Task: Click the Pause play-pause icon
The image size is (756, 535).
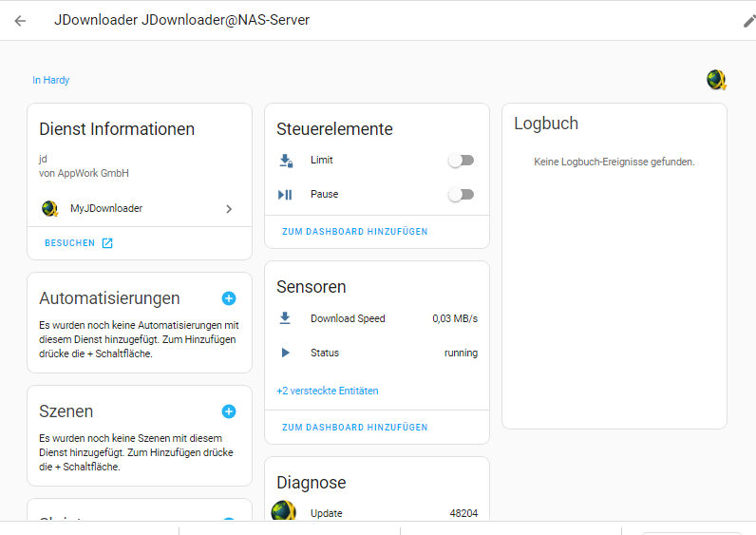Action: point(285,195)
